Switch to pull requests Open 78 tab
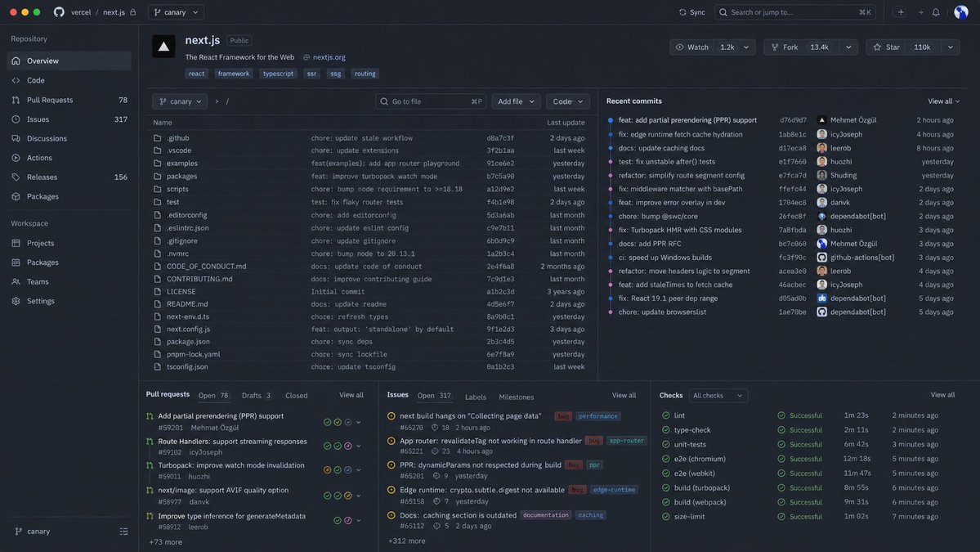The height and width of the screenshot is (552, 980). tap(214, 395)
